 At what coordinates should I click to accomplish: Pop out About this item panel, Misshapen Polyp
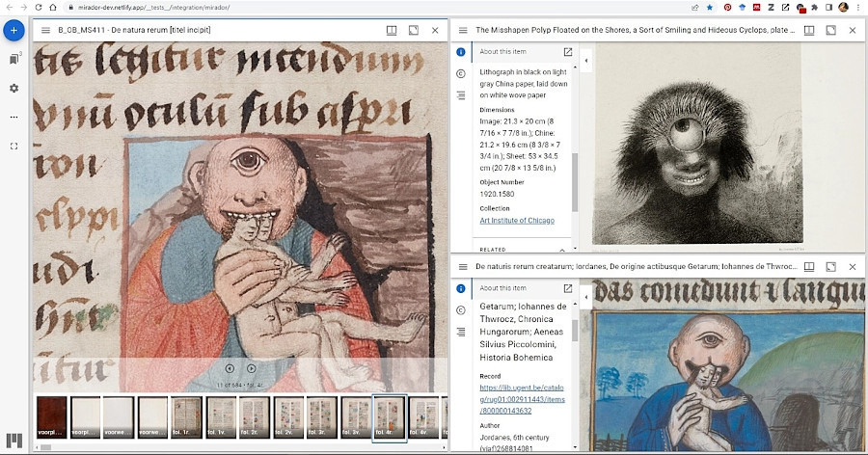coord(567,52)
